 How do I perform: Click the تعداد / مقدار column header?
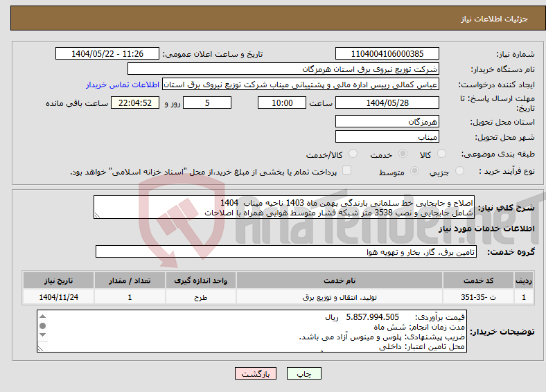point(130,280)
